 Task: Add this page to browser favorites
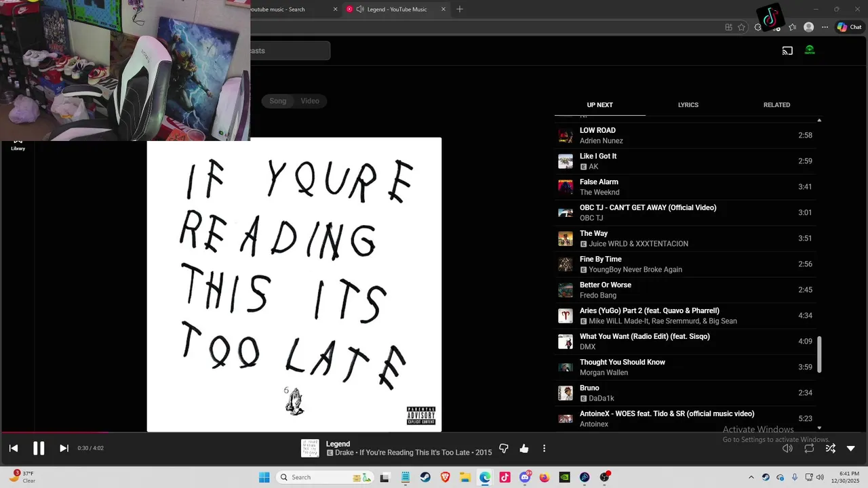point(741,27)
